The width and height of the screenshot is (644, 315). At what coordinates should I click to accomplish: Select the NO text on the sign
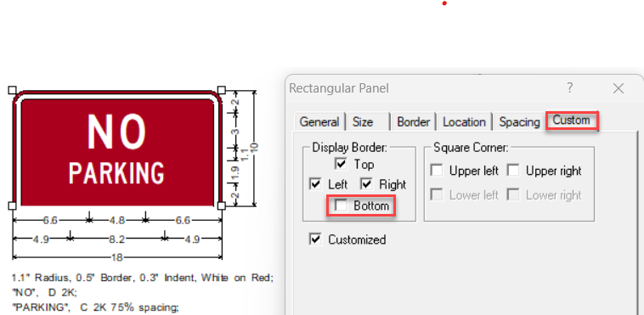point(116,132)
